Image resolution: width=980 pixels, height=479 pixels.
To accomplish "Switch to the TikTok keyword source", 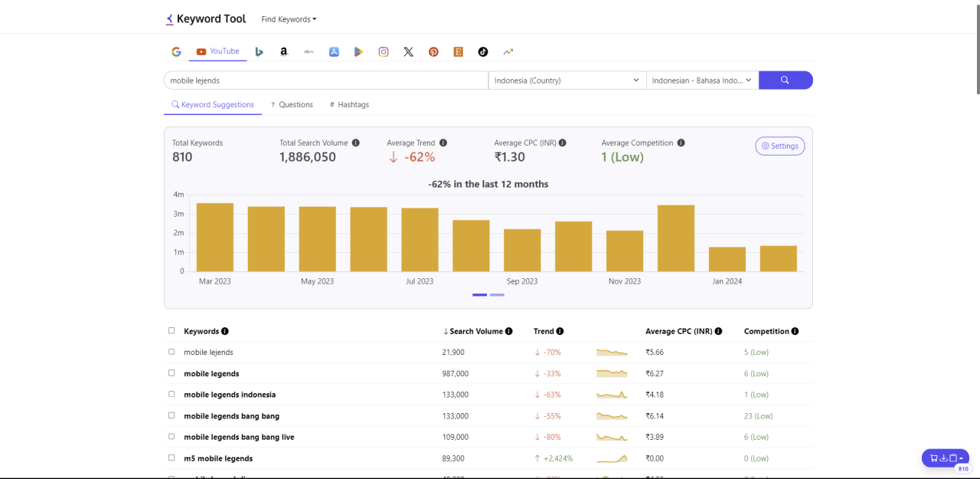I will (483, 51).
